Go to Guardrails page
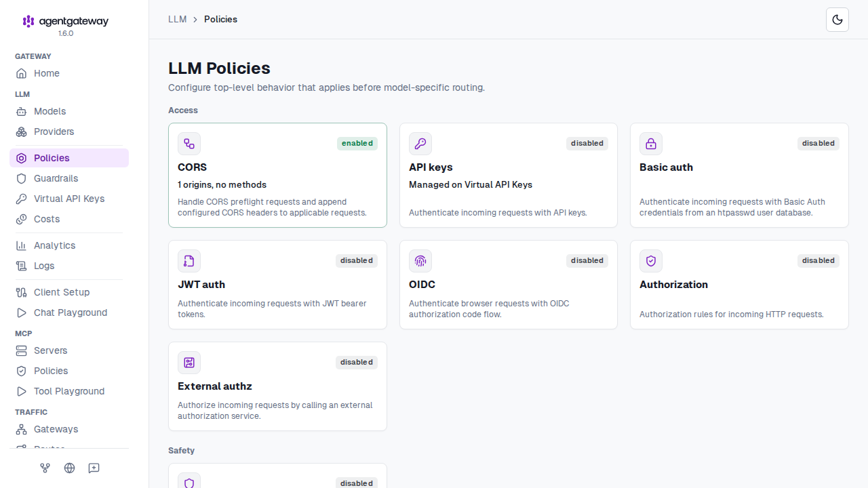Image resolution: width=868 pixels, height=488 pixels. point(69,178)
